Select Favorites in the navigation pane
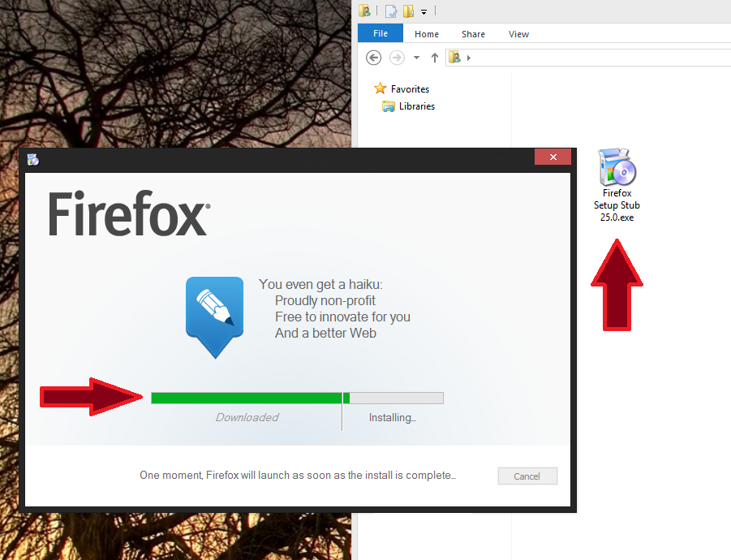 coord(402,88)
